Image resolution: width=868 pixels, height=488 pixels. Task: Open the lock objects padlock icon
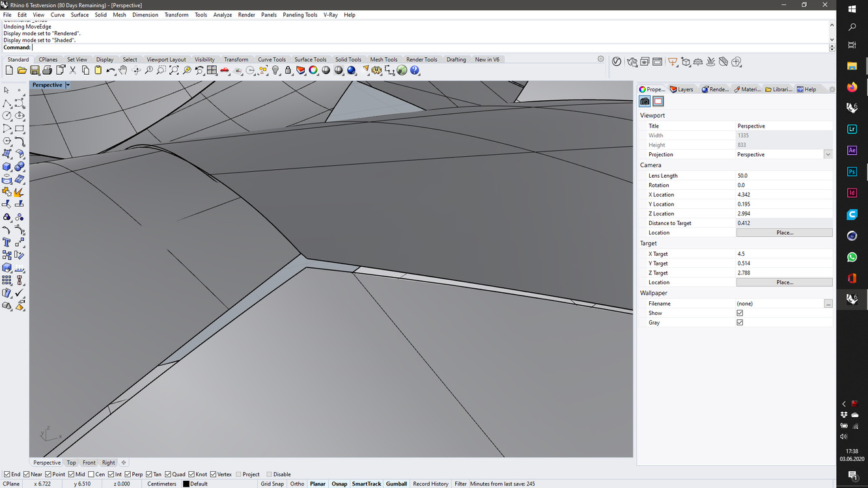[288, 70]
